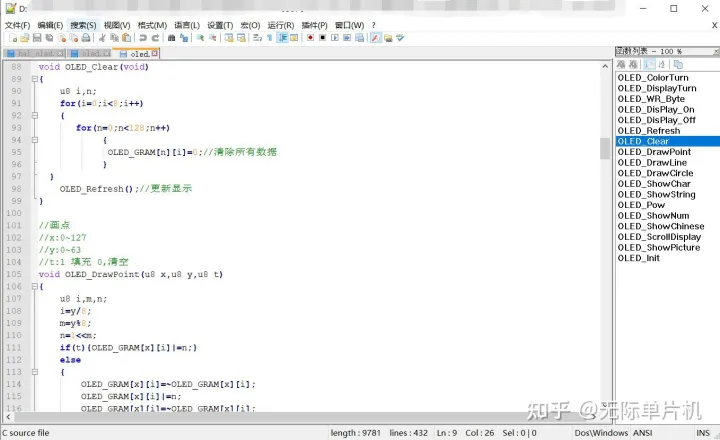Jump to OLED_DrawPoint in the function list
The height and width of the screenshot is (440, 720).
654,152
